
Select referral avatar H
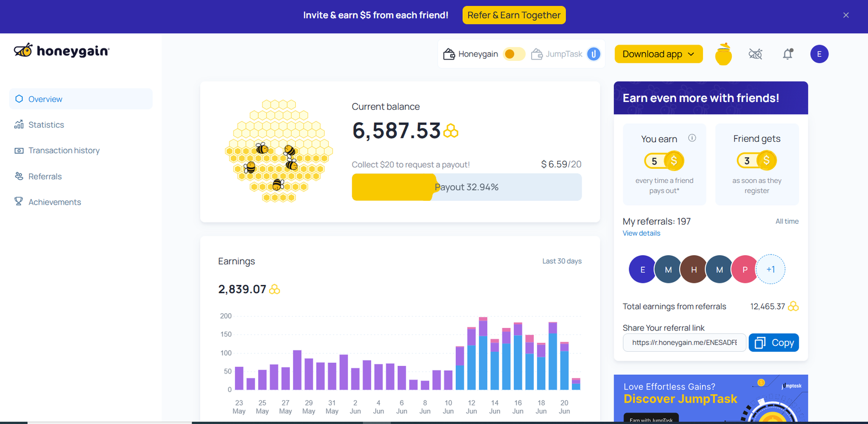694,269
